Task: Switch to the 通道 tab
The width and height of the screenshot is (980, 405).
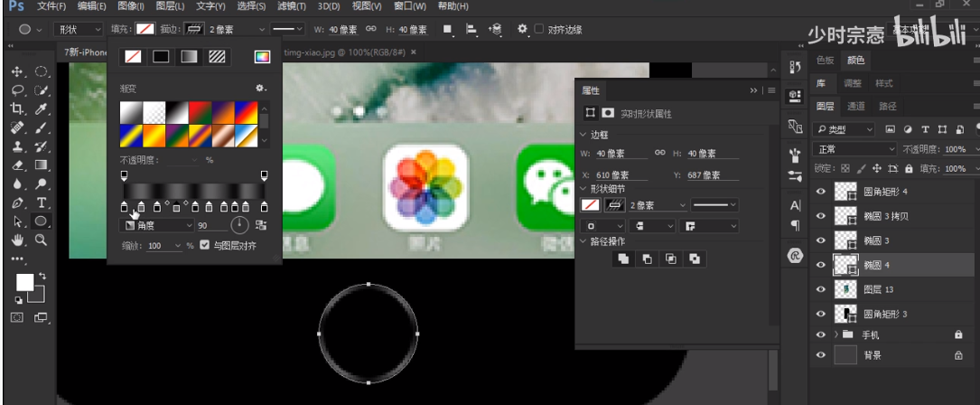Action: point(855,107)
